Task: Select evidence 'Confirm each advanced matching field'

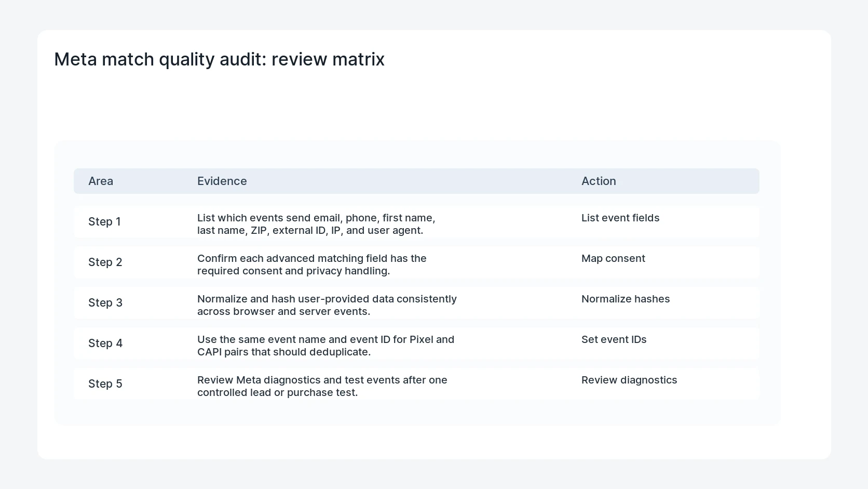Action: pyautogui.click(x=312, y=265)
